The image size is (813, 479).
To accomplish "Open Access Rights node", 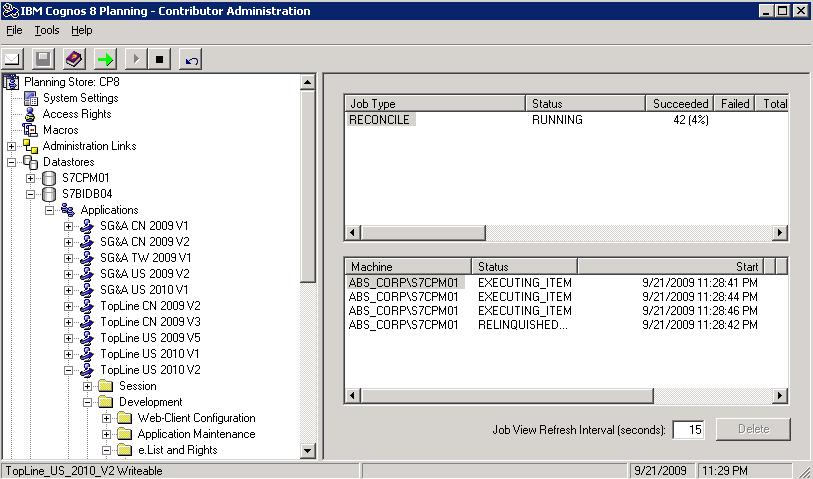I will [x=76, y=114].
